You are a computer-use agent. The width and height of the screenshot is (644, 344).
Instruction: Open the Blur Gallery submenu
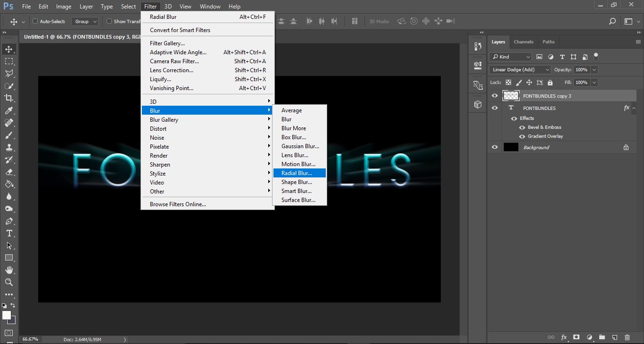(x=207, y=120)
